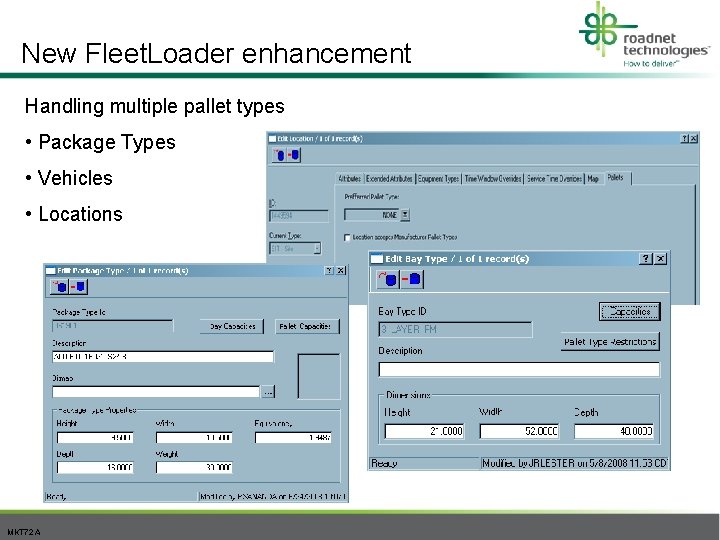
Task: Click the help question mark in Edit Location
Action: (x=684, y=138)
